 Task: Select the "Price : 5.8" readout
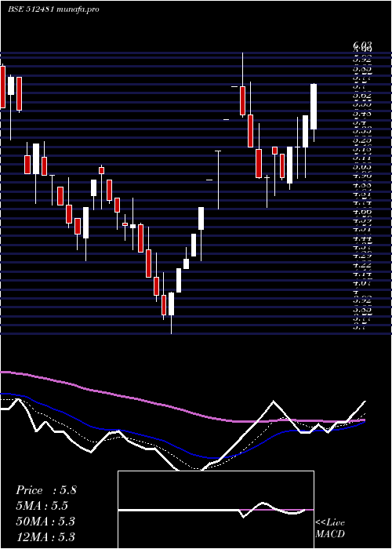point(45,490)
